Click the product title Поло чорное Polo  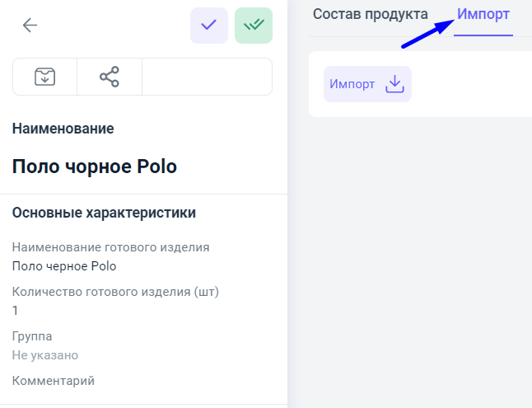[95, 166]
